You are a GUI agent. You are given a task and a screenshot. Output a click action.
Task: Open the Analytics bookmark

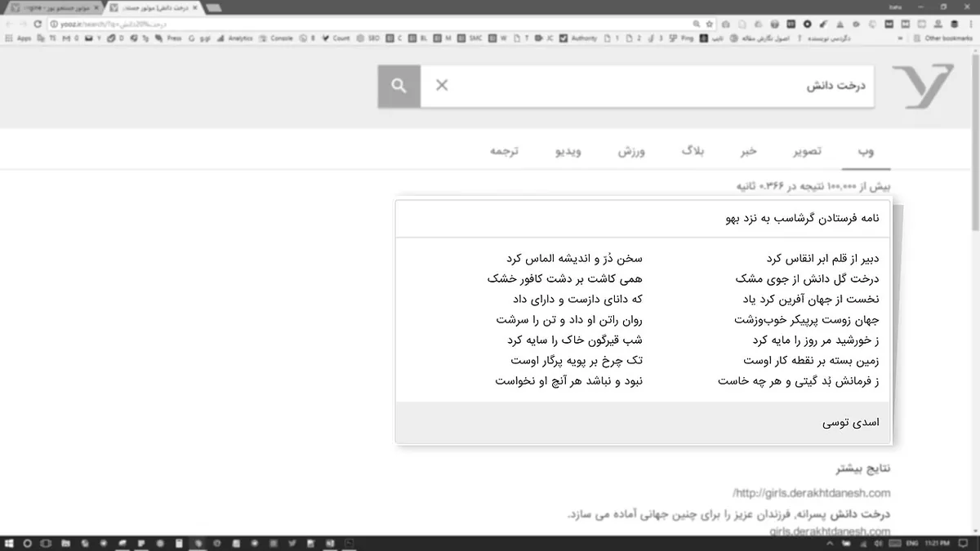tap(235, 38)
